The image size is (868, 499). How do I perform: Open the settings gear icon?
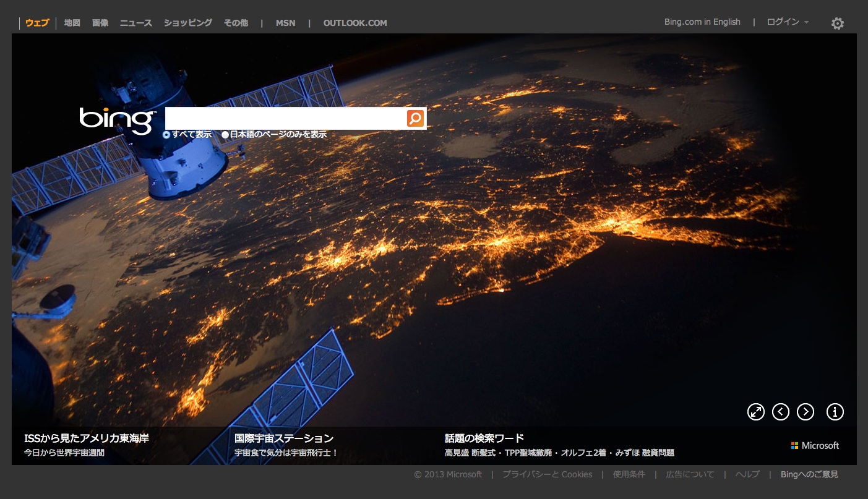pyautogui.click(x=837, y=23)
